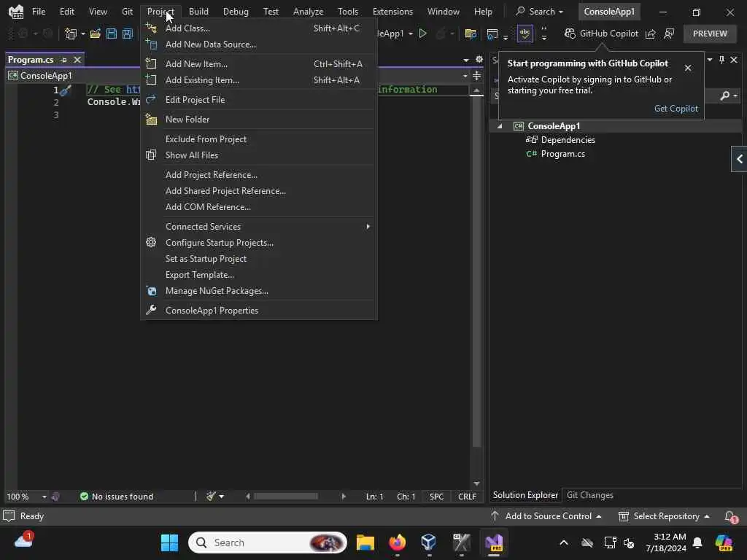Expand Connected Services submenu

tap(259, 227)
